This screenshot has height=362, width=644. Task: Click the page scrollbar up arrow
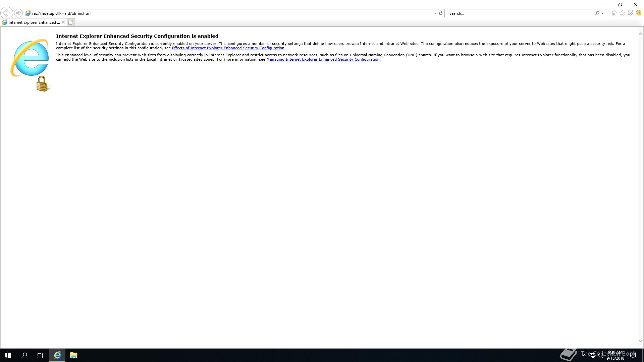[640, 34]
